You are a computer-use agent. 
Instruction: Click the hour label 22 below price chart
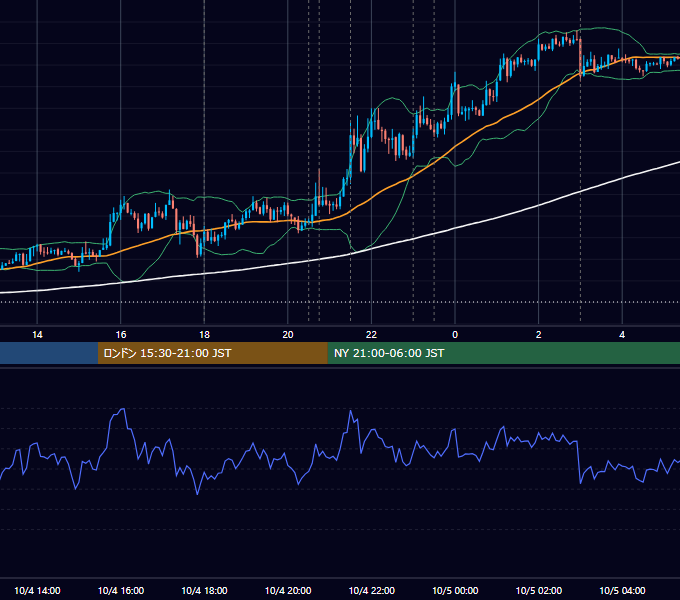[372, 335]
